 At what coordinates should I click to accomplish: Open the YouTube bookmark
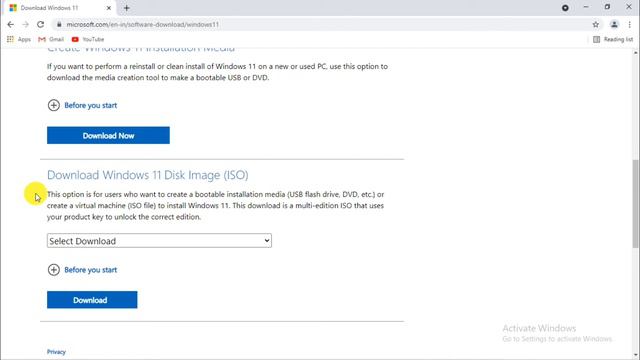coord(88,39)
